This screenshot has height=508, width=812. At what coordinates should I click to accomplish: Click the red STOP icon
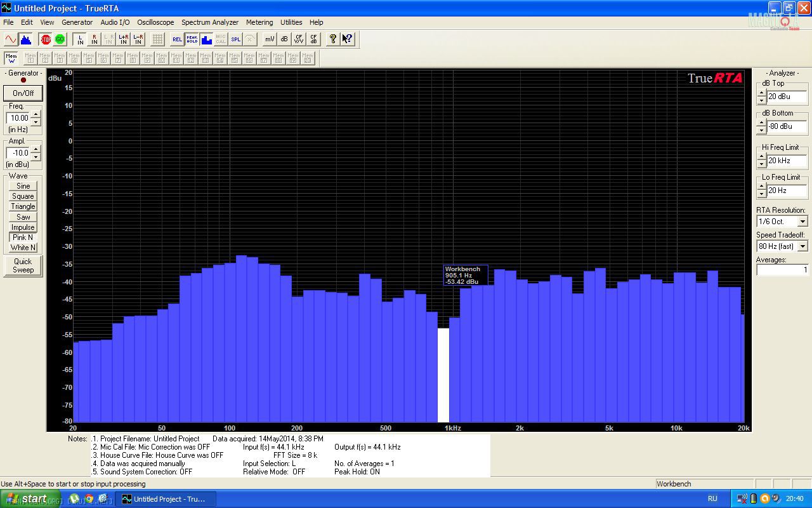coord(45,39)
